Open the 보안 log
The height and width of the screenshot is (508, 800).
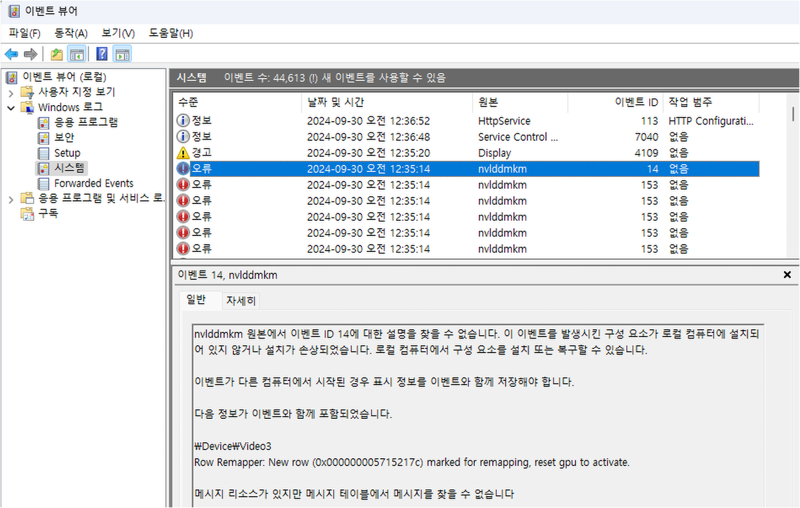pyautogui.click(x=64, y=138)
